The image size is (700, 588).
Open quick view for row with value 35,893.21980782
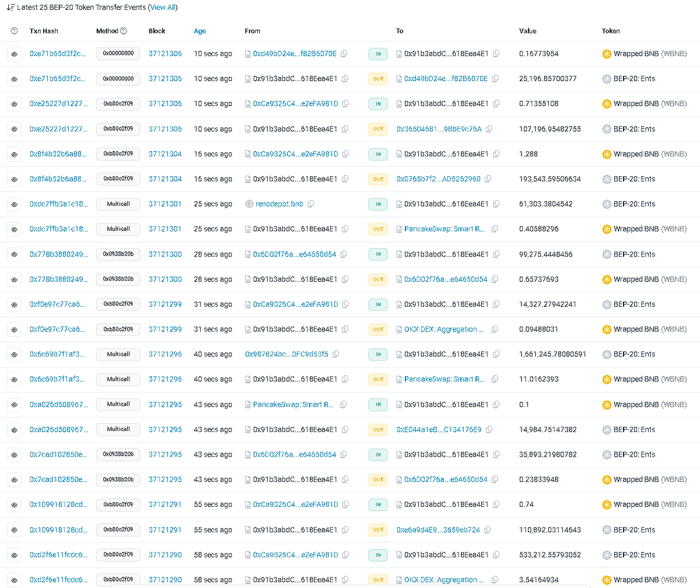14,454
